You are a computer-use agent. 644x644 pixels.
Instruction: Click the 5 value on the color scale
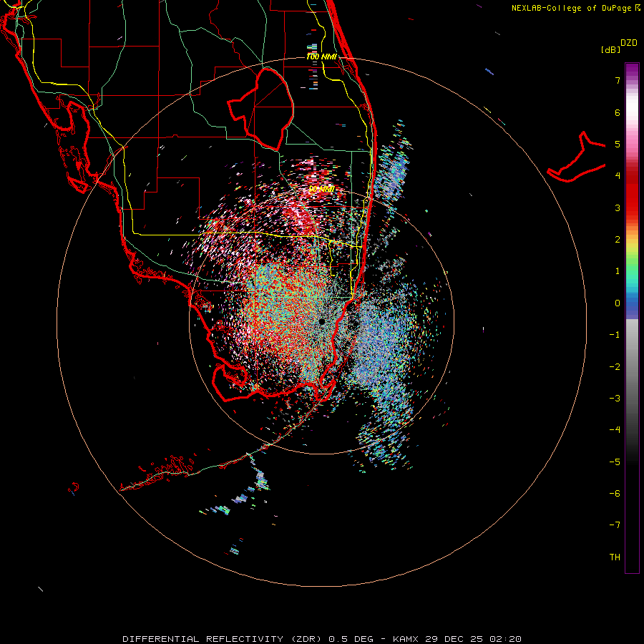[x=618, y=144]
